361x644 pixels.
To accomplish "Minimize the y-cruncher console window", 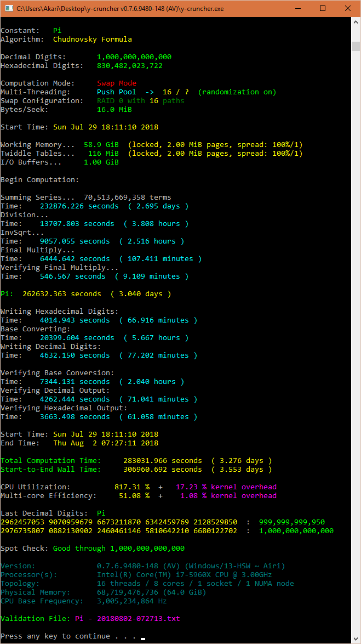I will pyautogui.click(x=297, y=8).
